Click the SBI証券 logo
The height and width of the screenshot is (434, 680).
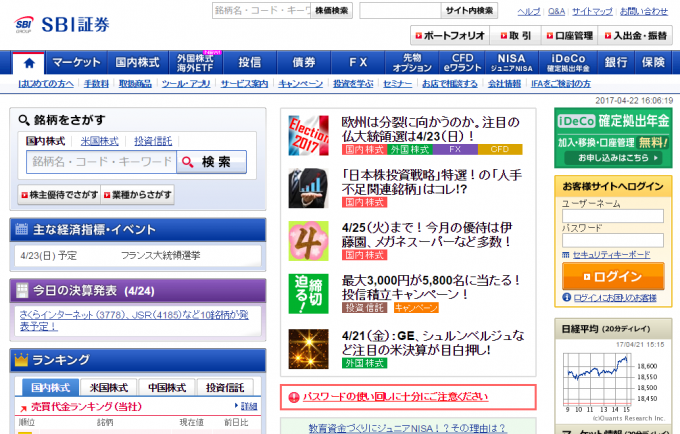(61, 25)
